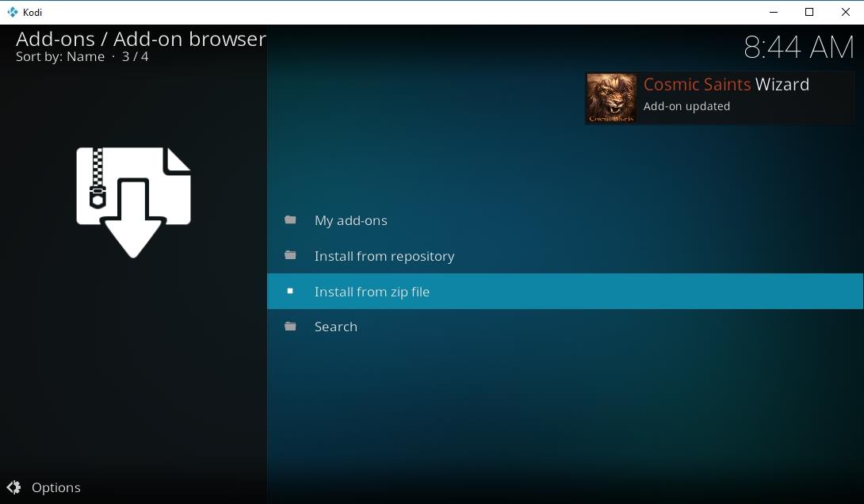Open My add-ons

pyautogui.click(x=351, y=220)
